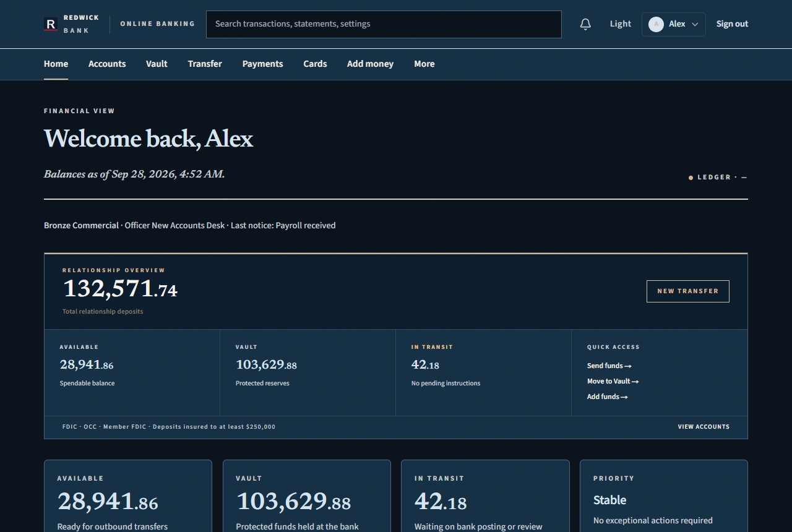Follow the Add funds quick link
Screen dimensions: 792x532
[608, 397]
